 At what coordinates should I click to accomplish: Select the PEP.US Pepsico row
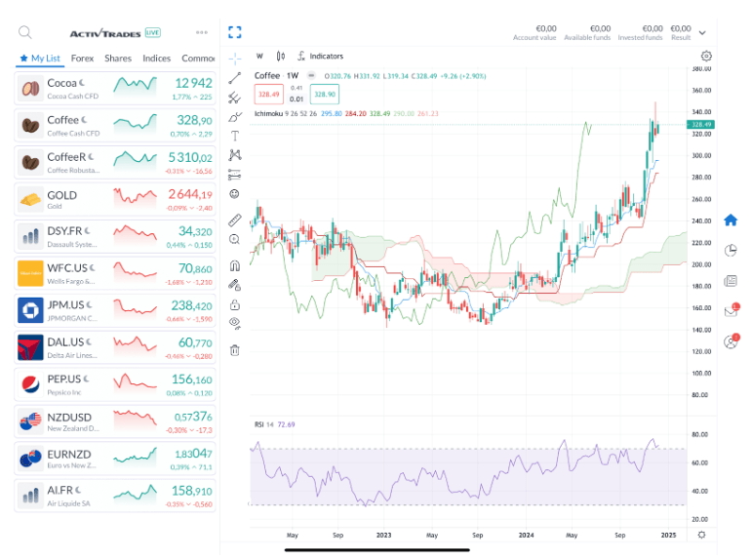(x=115, y=384)
